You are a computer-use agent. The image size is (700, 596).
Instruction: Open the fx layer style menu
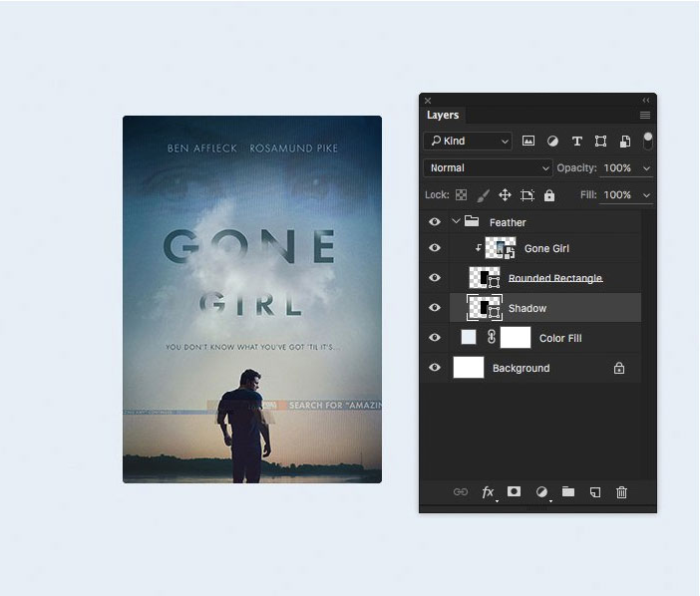pos(488,492)
